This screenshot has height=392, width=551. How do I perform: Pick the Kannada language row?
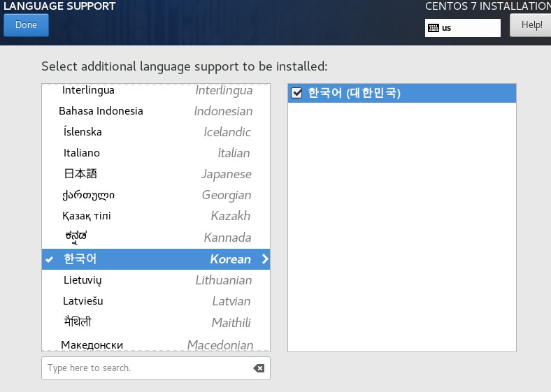[156, 238]
